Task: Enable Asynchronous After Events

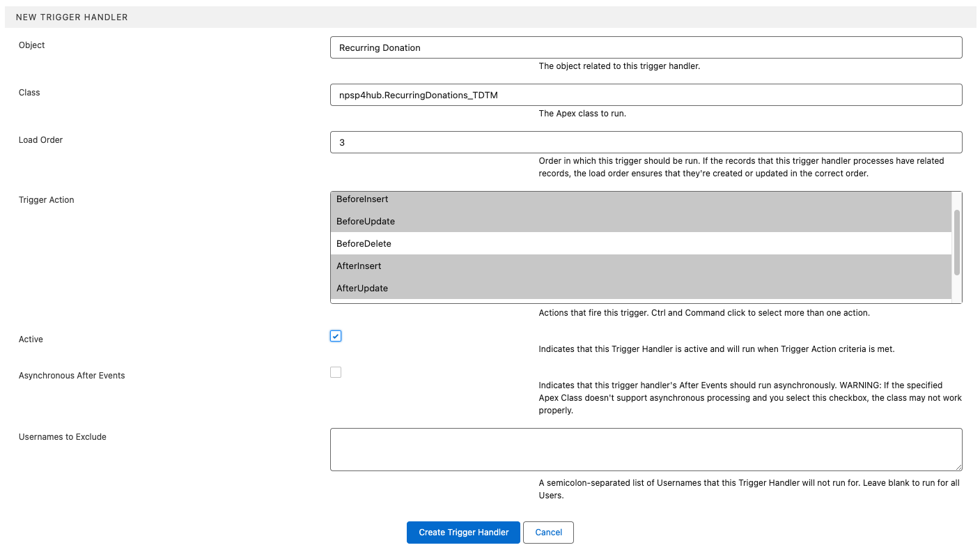Action: [x=336, y=372]
